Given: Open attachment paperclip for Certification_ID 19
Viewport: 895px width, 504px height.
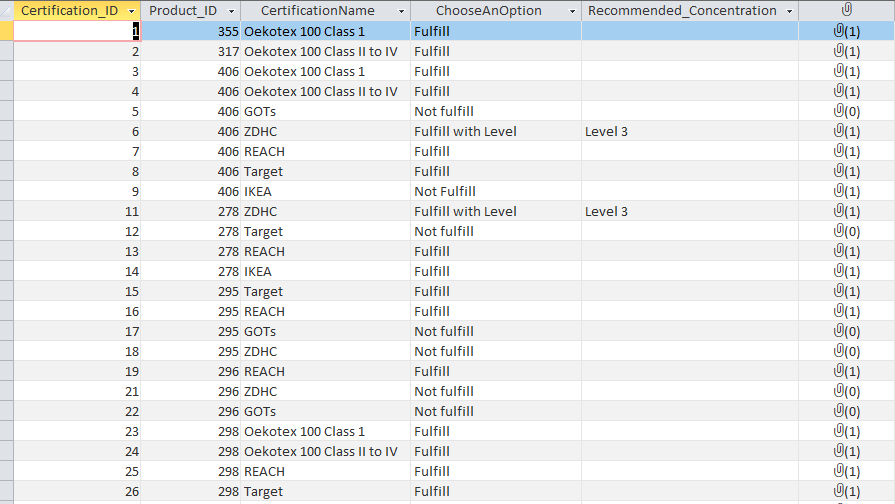Looking at the screenshot, I should pos(838,370).
